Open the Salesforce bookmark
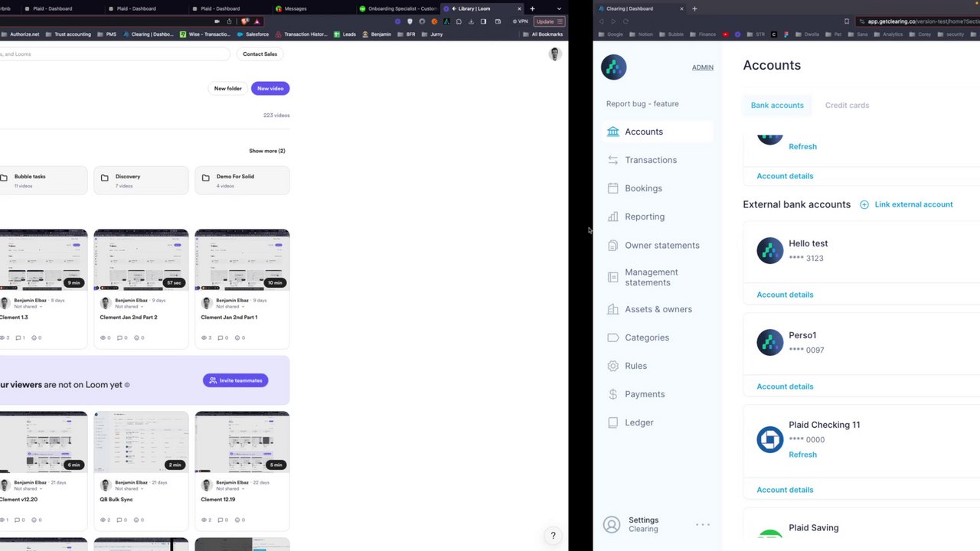The image size is (980, 551). [x=253, y=34]
